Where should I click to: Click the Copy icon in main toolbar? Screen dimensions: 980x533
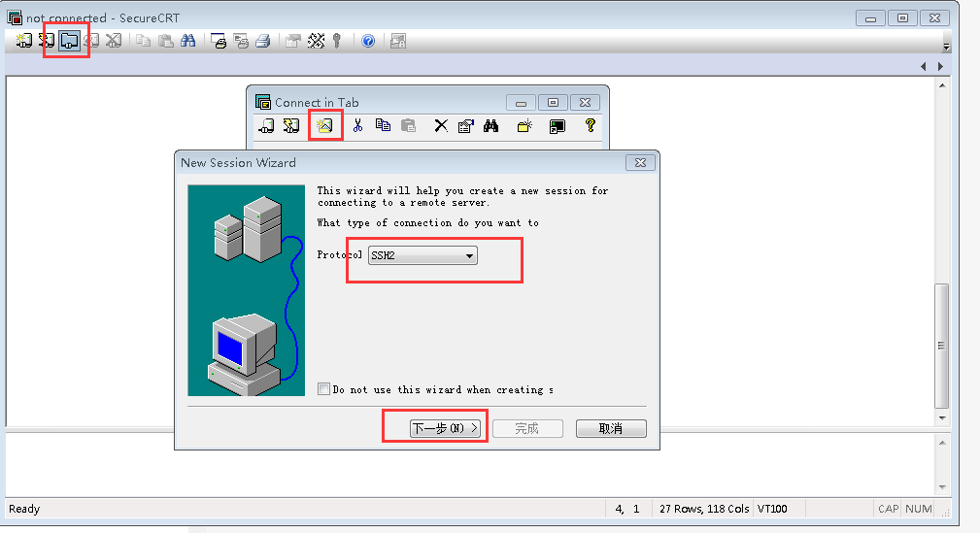[144, 41]
